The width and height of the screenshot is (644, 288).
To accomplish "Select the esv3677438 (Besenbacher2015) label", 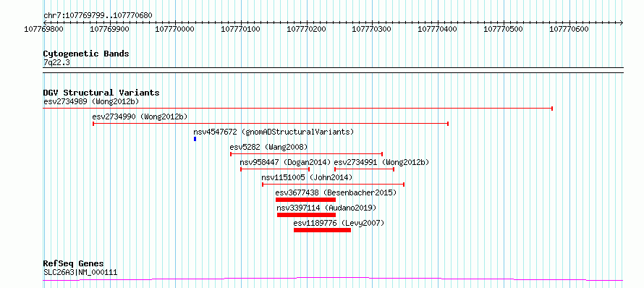I will (336, 192).
